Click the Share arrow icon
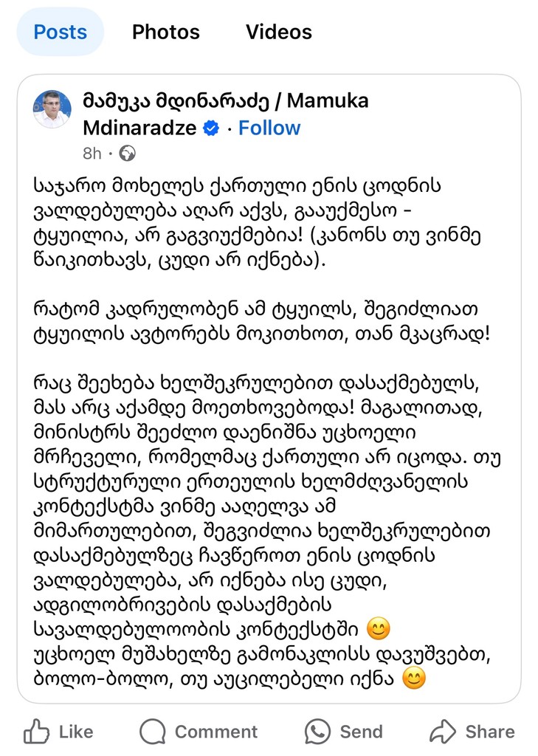Screen dimensions: 538x756 click(442, 732)
